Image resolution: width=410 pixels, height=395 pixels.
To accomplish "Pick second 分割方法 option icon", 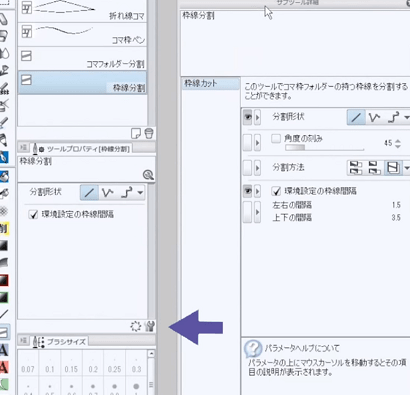I will click(374, 168).
